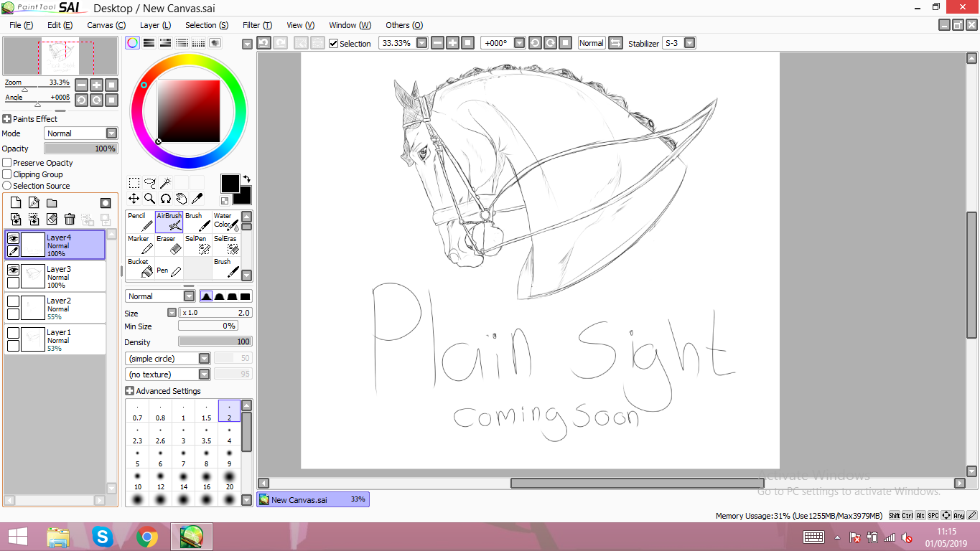Screen dimensions: 980x551
Task: Select the Eraser tool
Action: 169,245
